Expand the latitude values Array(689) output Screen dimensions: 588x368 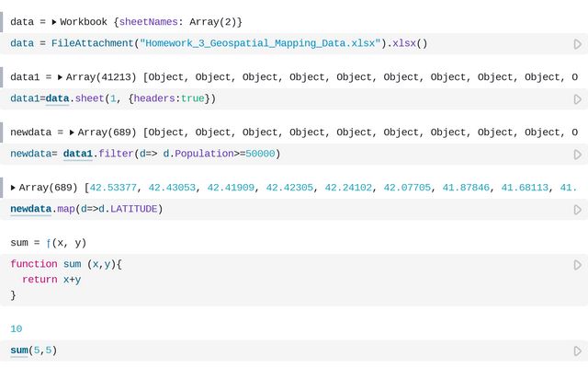pos(14,188)
